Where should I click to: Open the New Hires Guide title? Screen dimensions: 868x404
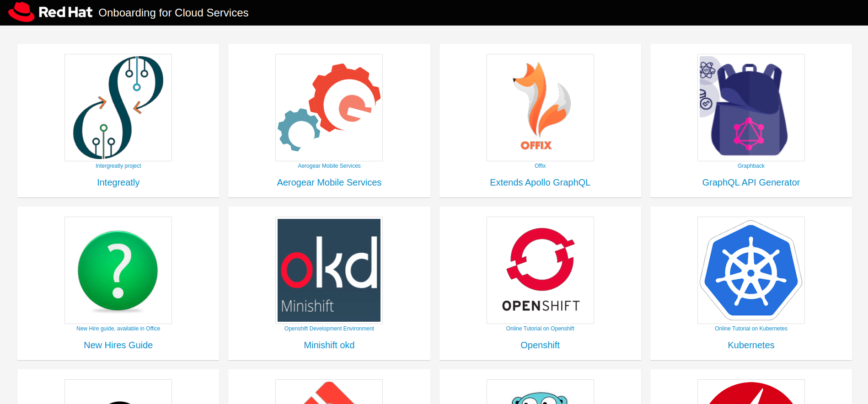tap(118, 345)
